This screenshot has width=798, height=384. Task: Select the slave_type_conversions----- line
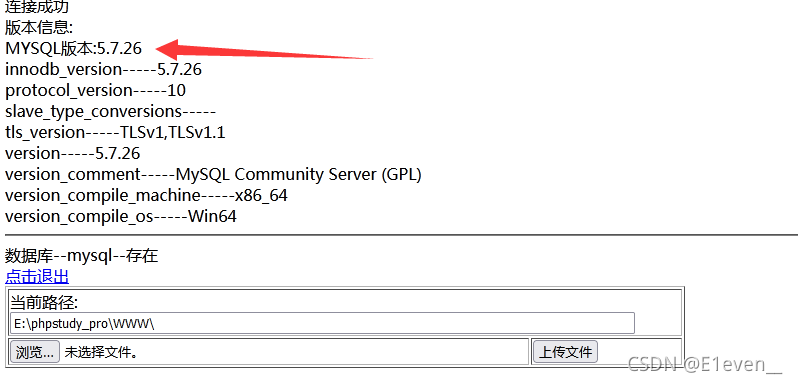(x=110, y=111)
